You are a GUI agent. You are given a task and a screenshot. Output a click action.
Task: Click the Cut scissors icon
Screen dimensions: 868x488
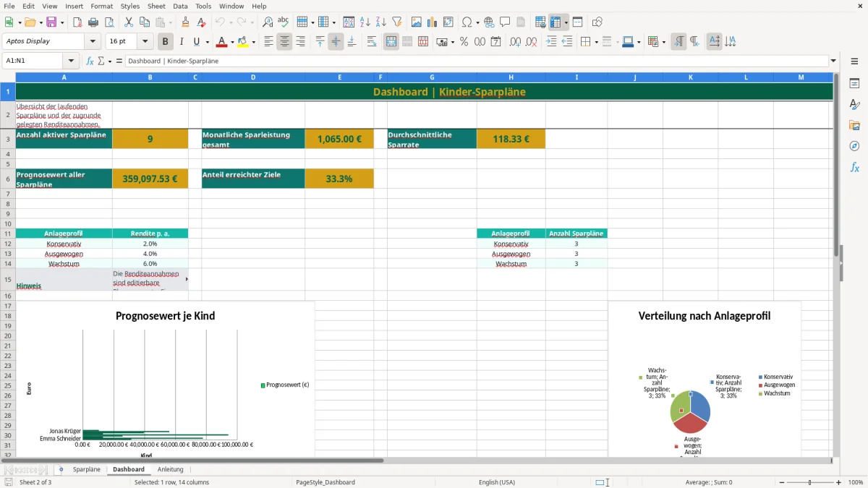tap(129, 22)
